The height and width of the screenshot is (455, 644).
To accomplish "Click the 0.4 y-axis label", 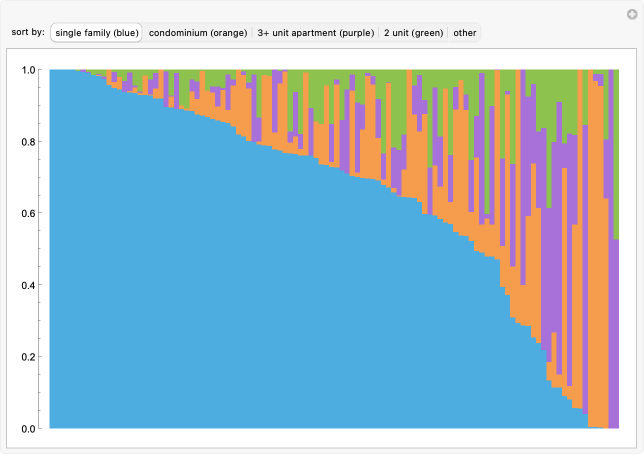I will [28, 285].
